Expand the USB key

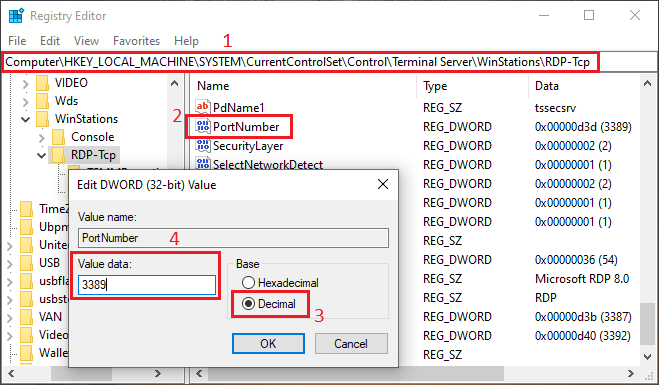point(10,264)
